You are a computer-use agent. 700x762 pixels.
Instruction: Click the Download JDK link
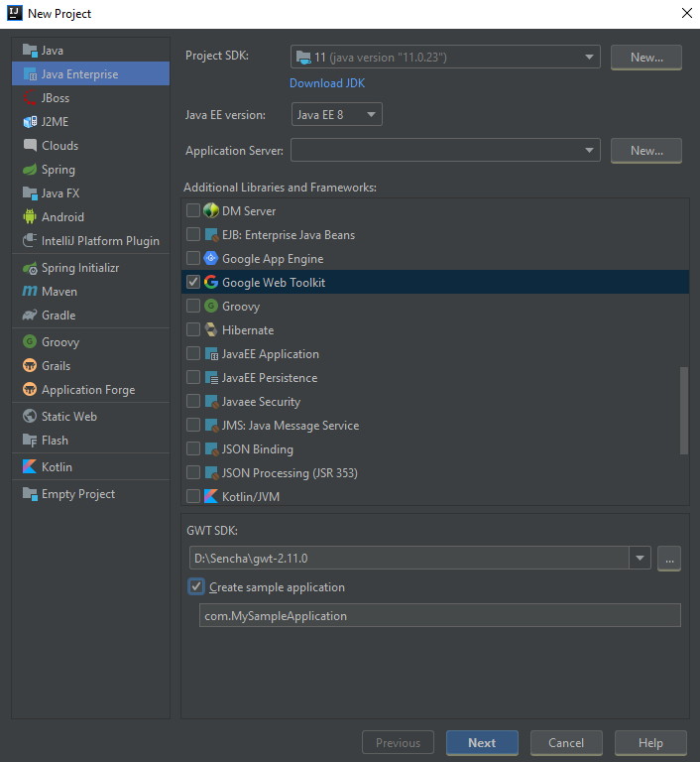tap(327, 83)
